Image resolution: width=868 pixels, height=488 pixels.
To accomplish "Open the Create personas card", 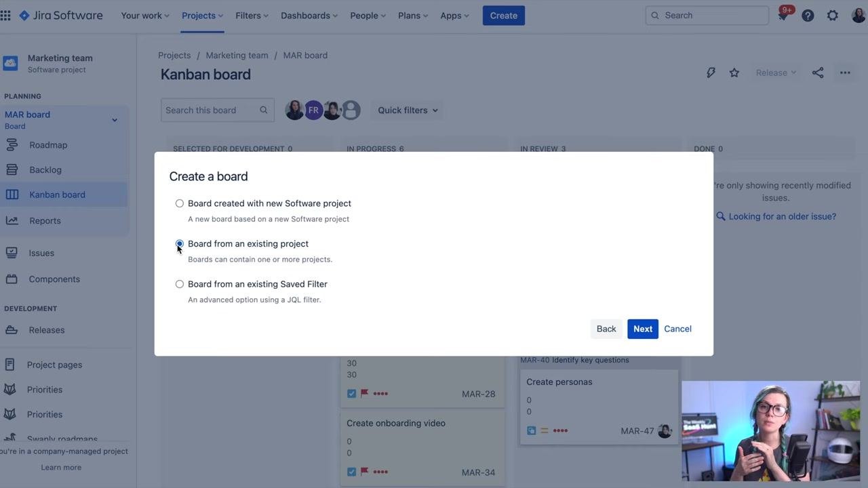I will [599, 407].
